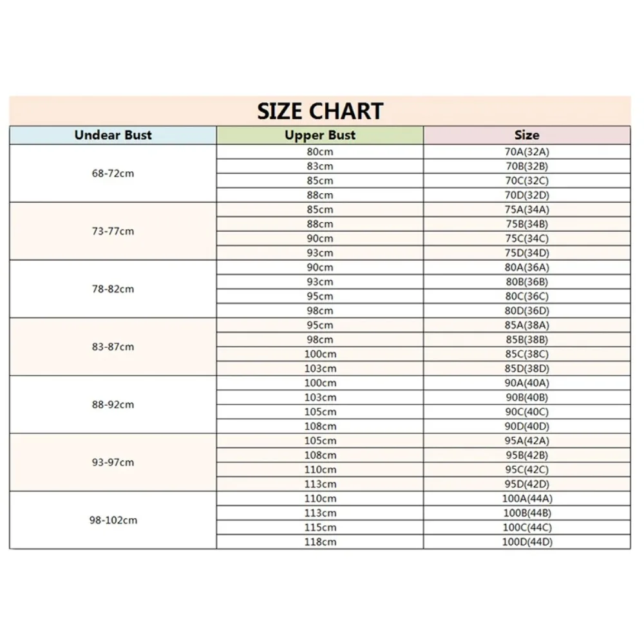Select the 80cm upper bust cell

coord(320,152)
